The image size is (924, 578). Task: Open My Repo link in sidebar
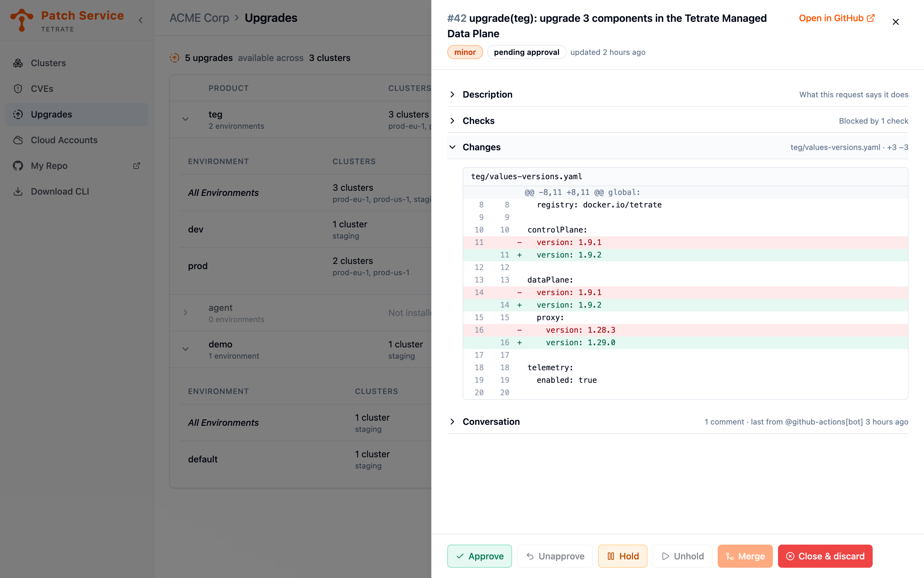coord(77,165)
